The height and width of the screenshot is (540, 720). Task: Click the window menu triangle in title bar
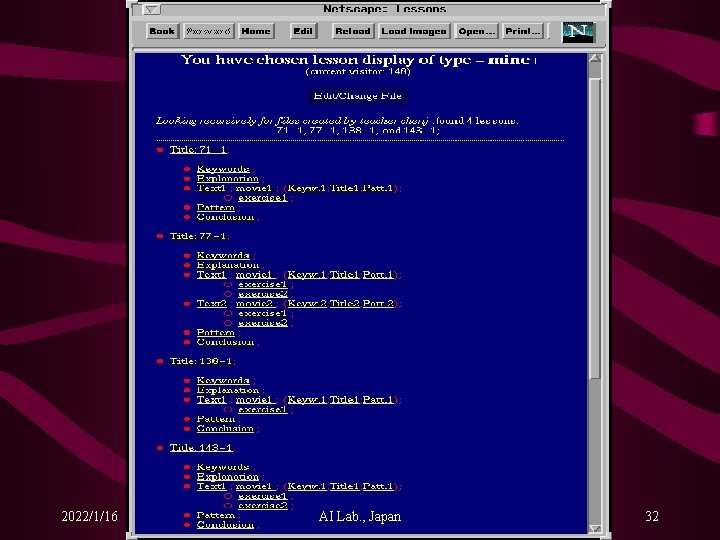(x=151, y=9)
